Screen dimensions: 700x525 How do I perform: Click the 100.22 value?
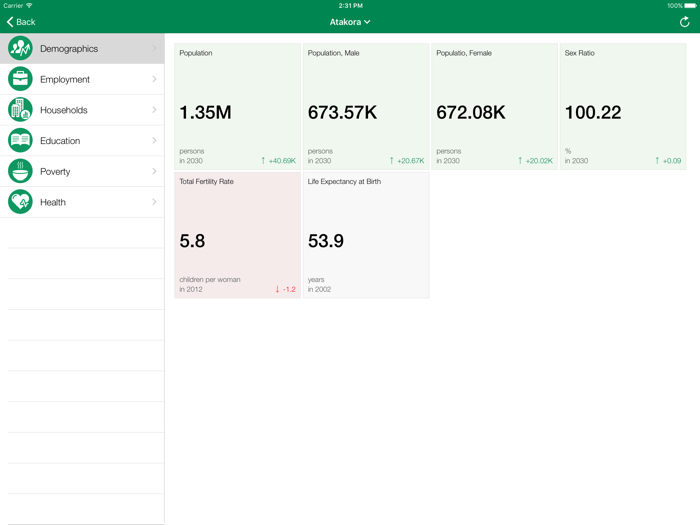coord(593,112)
